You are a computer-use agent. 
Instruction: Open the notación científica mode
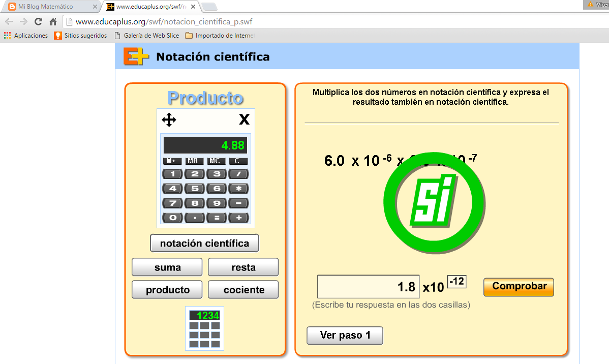click(x=204, y=243)
